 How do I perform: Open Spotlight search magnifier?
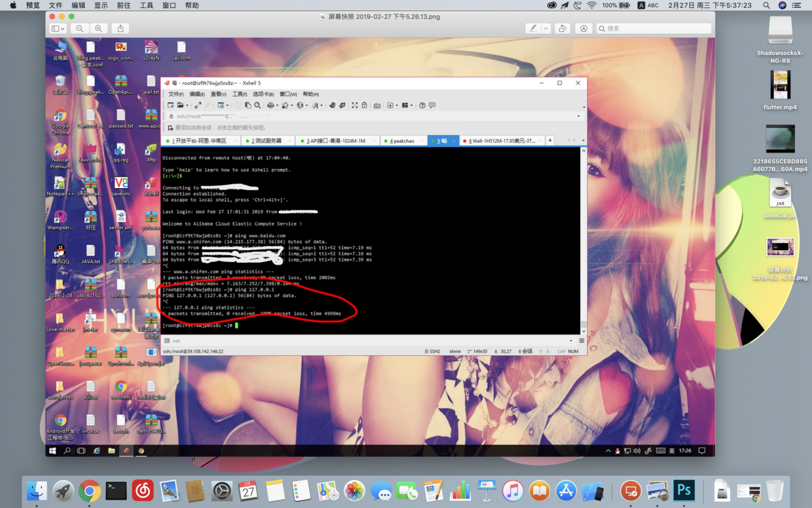coord(766,5)
